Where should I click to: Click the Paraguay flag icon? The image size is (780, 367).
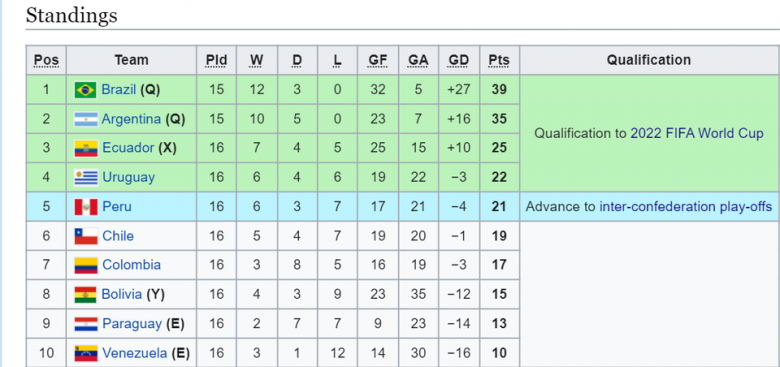(x=86, y=324)
